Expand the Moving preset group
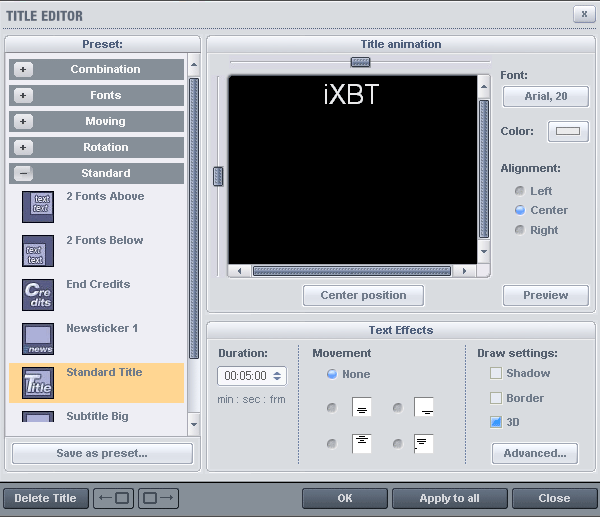600x517 pixels. coord(23,121)
